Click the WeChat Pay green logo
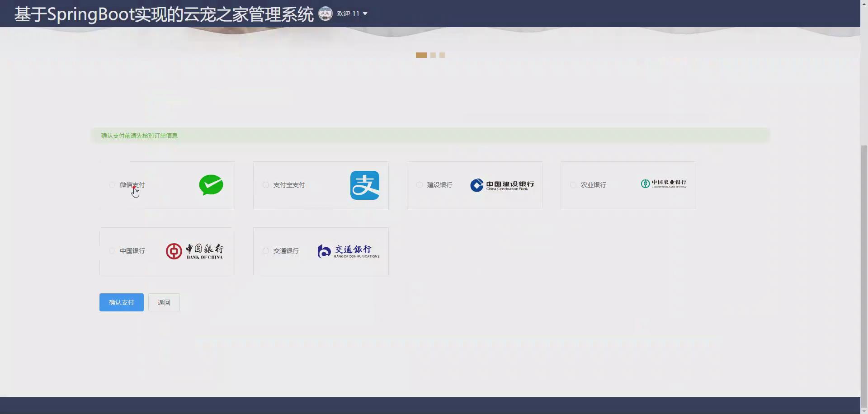The image size is (868, 414). [x=211, y=185]
